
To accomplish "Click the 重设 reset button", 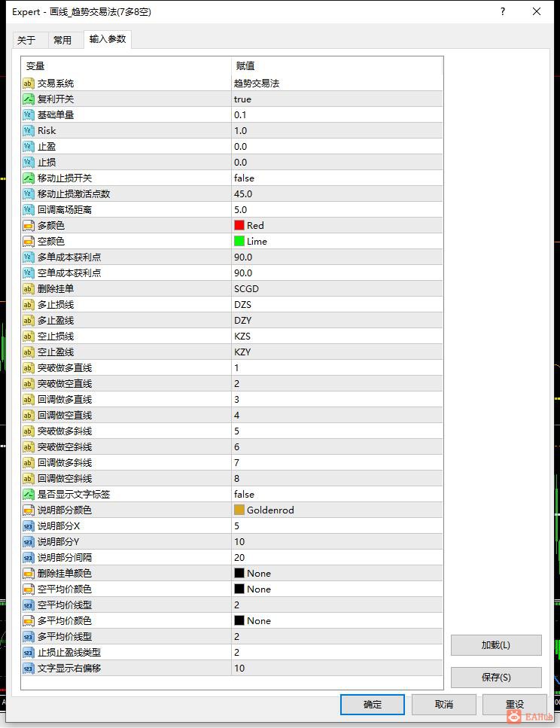I will coord(515,705).
